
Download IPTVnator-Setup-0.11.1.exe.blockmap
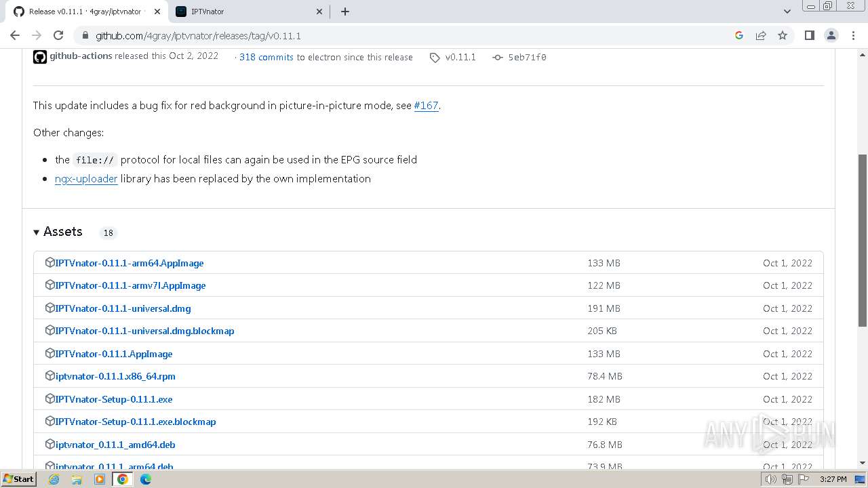coord(136,422)
